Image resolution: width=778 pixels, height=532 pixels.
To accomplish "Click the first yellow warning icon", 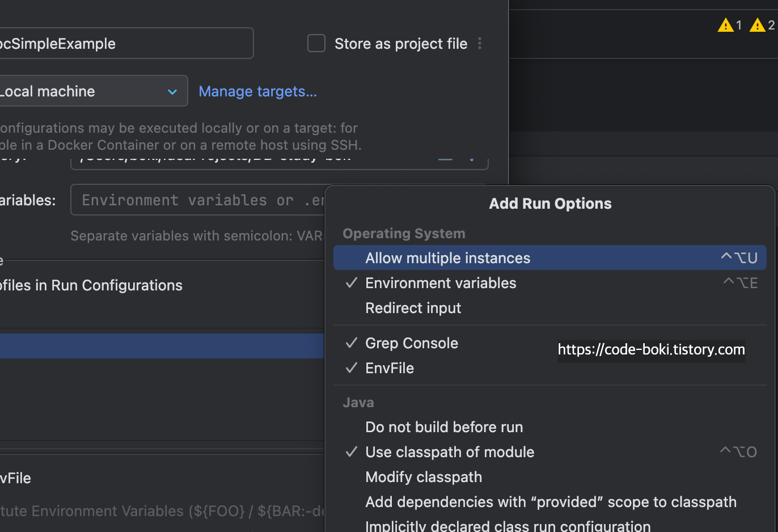I will (x=726, y=25).
